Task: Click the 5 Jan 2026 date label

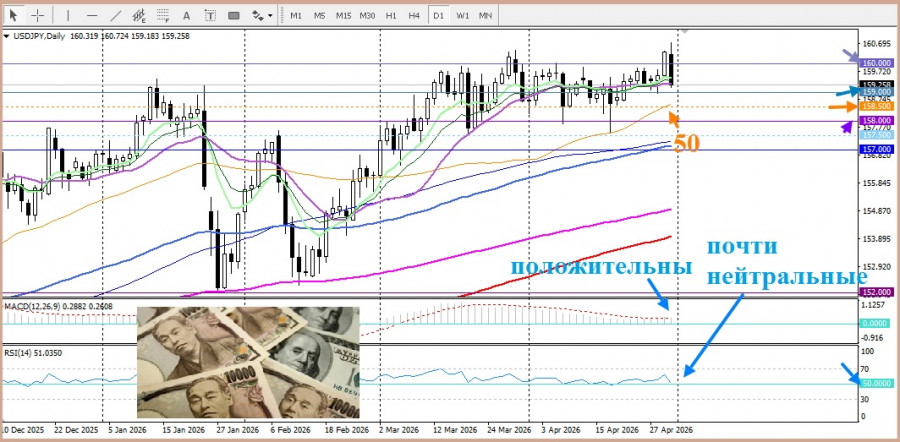Action: tap(127, 429)
